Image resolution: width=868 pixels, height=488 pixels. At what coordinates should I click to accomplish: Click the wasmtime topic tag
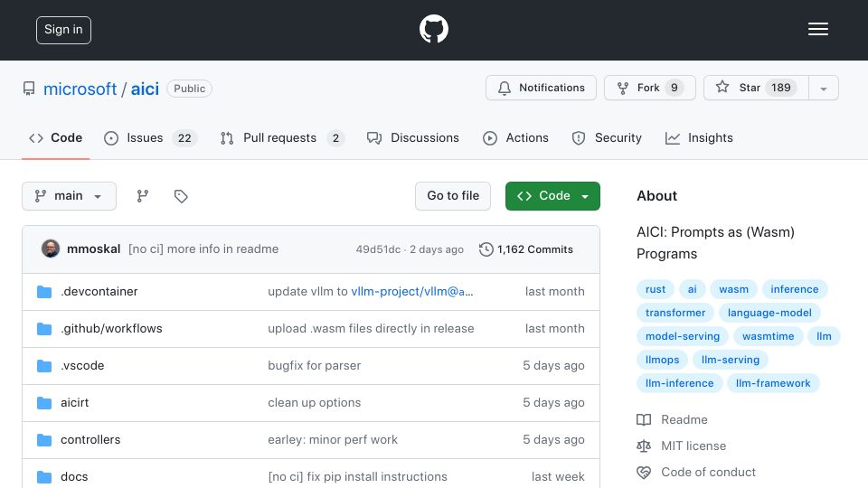[768, 336]
